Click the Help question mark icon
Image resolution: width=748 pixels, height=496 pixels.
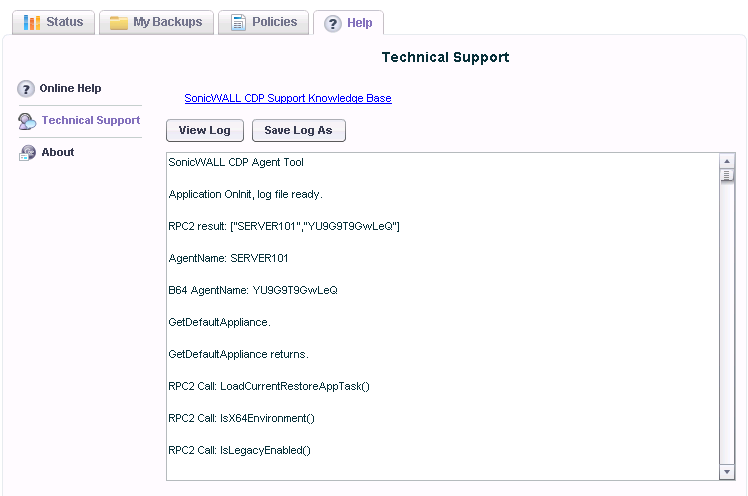tap(332, 23)
